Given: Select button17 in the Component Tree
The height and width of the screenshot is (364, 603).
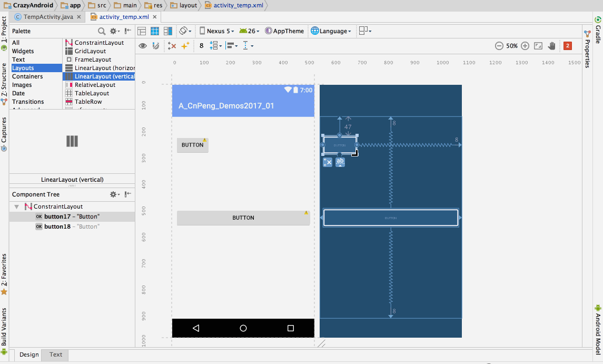Looking at the screenshot, I should [72, 217].
